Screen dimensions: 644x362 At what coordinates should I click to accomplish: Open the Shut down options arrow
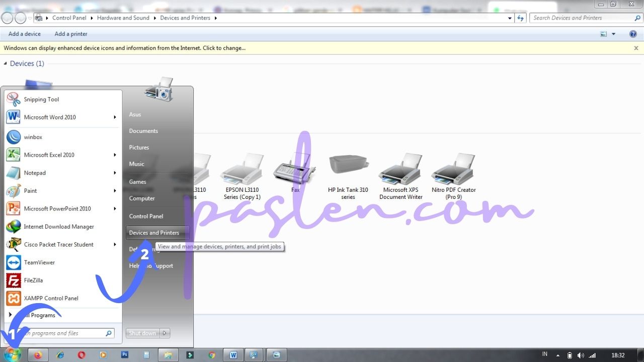(x=165, y=333)
